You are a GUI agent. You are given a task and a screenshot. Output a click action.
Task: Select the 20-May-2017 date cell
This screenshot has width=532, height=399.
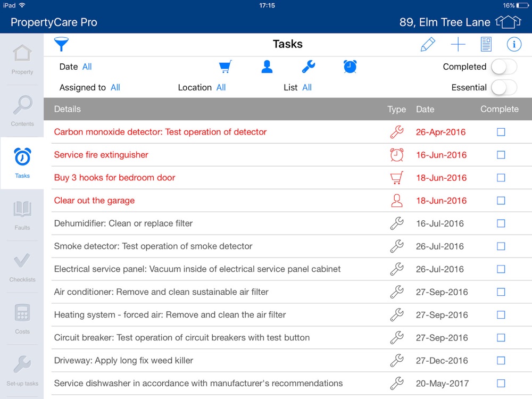click(442, 384)
